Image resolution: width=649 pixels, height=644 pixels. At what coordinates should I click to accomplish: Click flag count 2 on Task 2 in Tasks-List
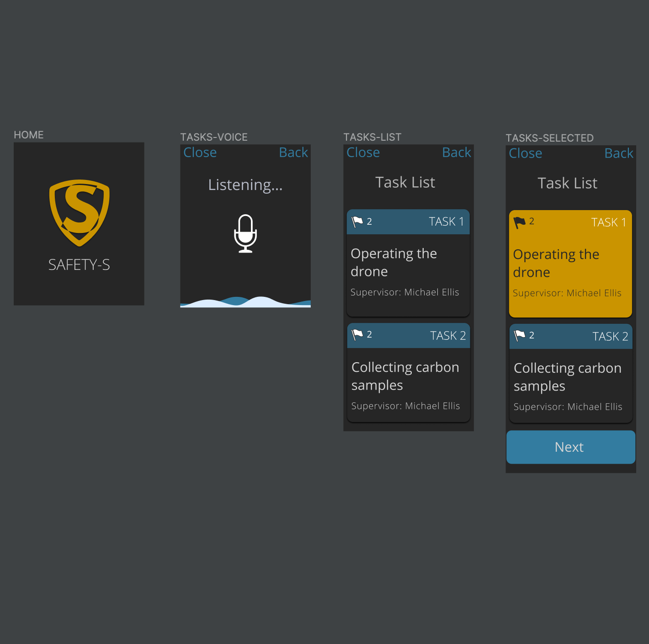click(x=369, y=334)
